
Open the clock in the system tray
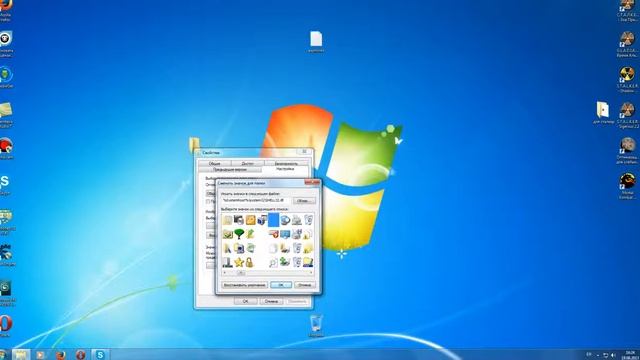point(630,355)
